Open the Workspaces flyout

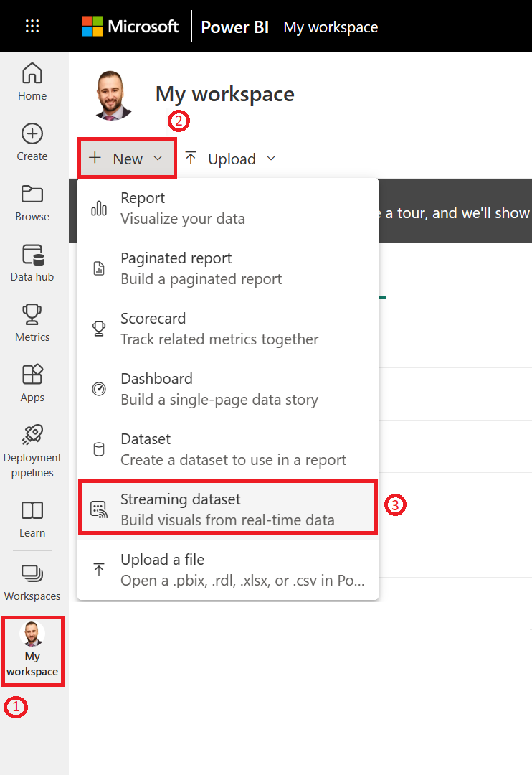point(32,582)
